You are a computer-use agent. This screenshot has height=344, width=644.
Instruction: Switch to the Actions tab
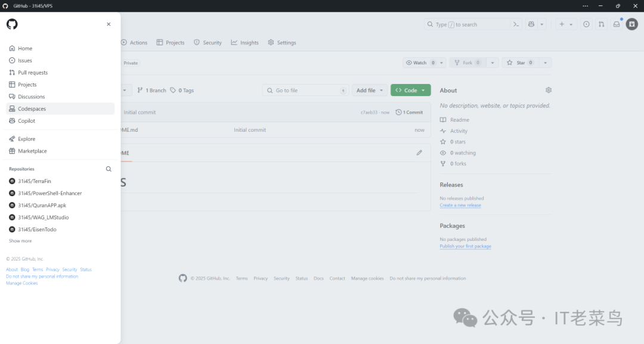point(134,43)
